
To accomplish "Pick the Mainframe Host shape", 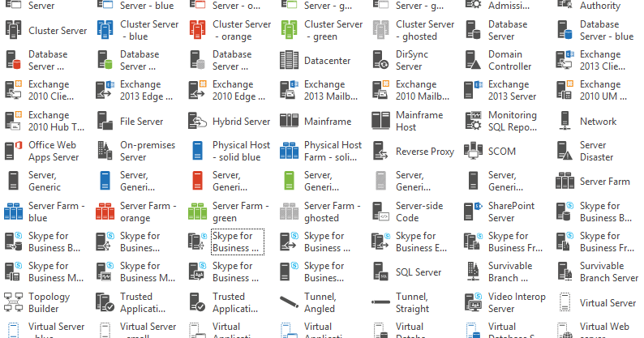I will [x=380, y=121].
